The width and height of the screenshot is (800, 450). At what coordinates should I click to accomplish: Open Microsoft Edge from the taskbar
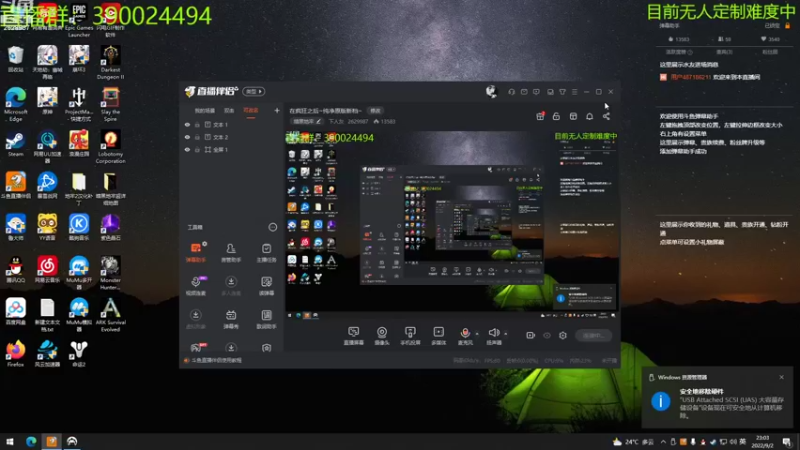(31, 441)
